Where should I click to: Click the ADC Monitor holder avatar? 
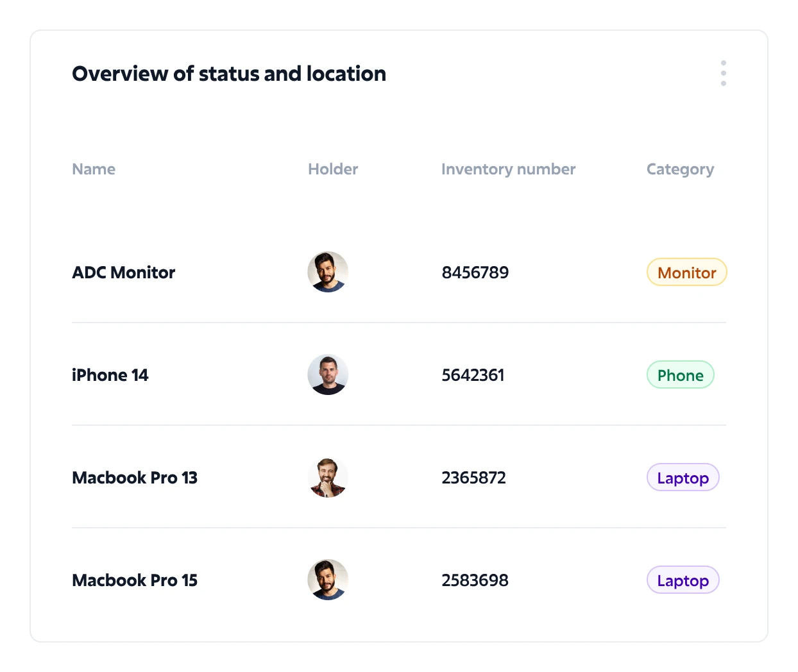tap(328, 272)
